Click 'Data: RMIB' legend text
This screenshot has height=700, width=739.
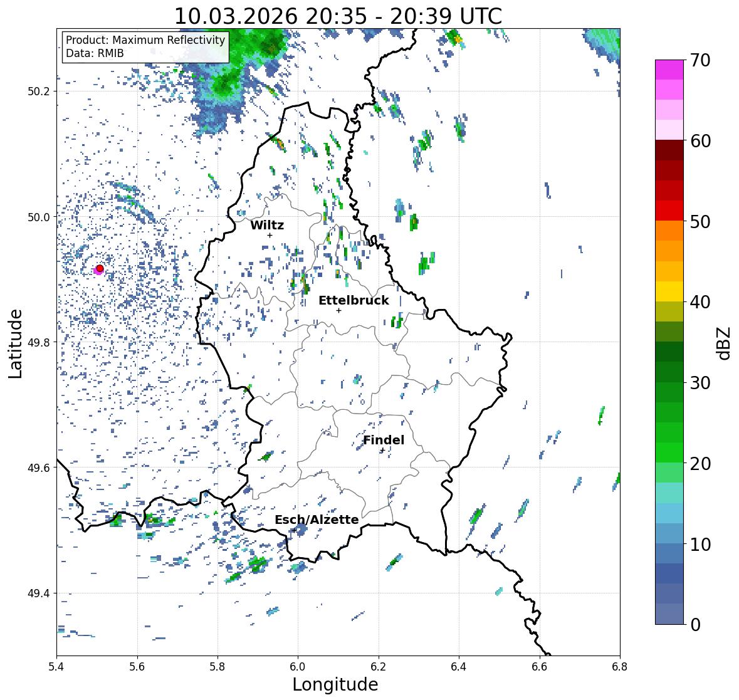95,53
